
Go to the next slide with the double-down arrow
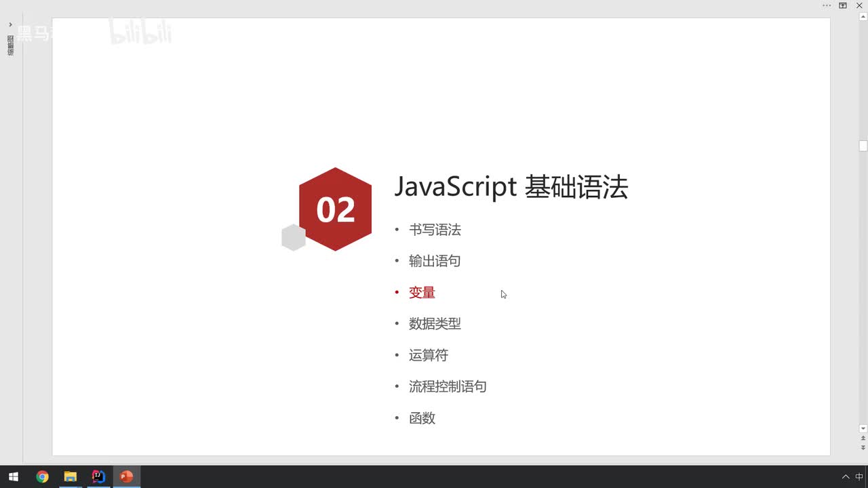[x=863, y=447]
